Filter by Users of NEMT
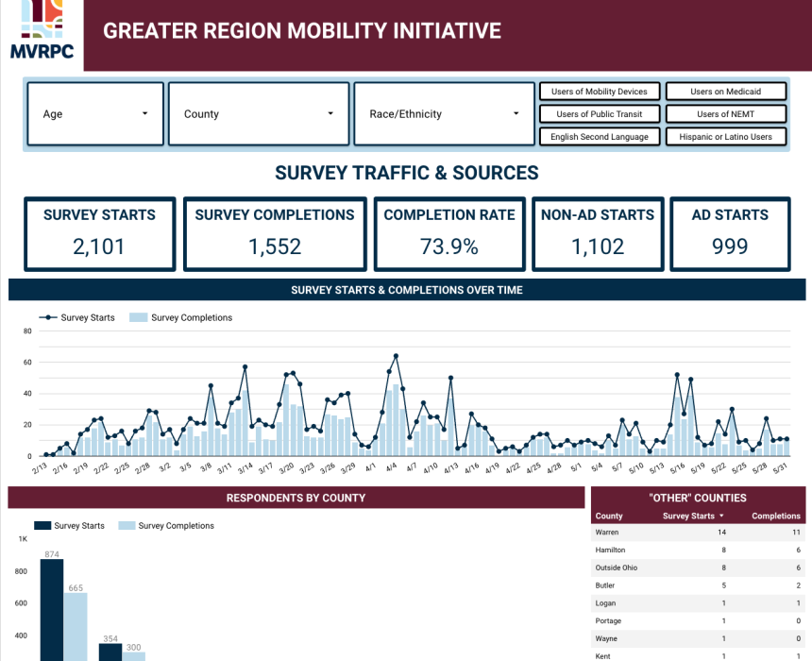Image resolution: width=812 pixels, height=661 pixels. 725,114
